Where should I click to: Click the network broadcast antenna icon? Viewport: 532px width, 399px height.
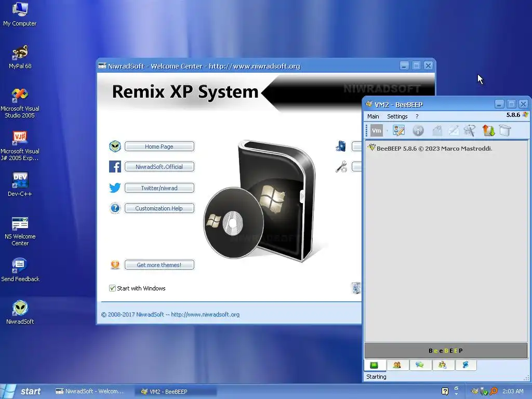pyautogui.click(x=418, y=130)
